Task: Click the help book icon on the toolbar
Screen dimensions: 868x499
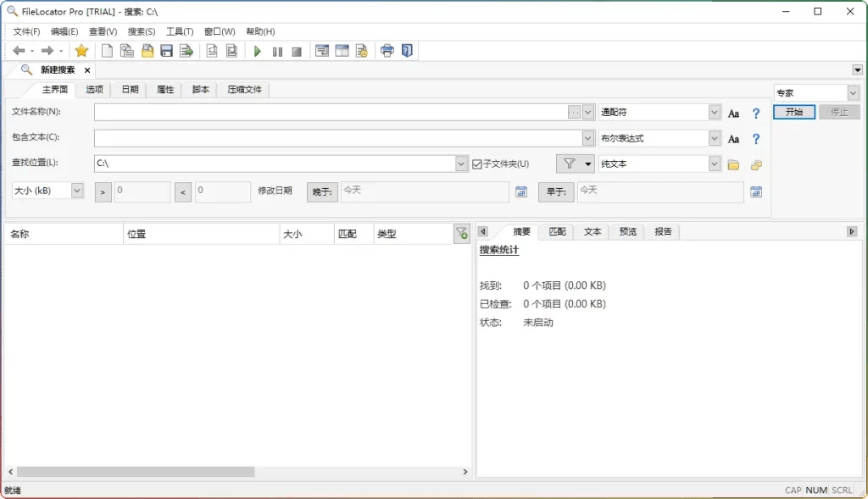Action: coord(407,51)
